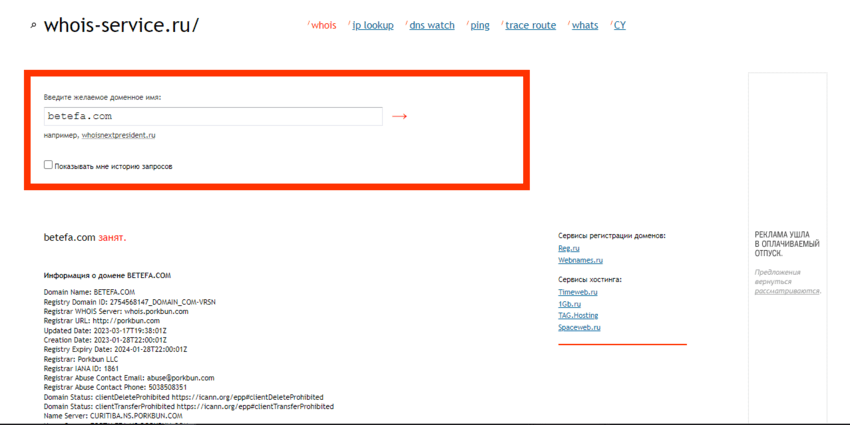
Task: Click the рассматриваются link in ad box
Action: tap(786, 291)
